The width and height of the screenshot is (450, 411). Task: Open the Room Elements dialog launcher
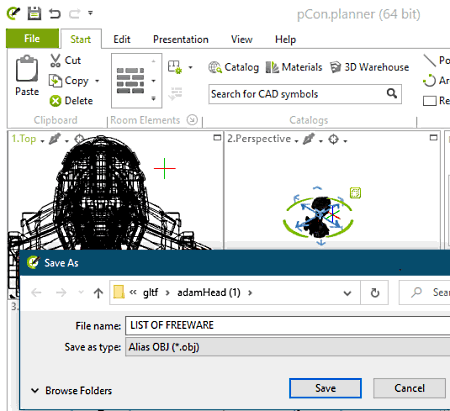coord(192,119)
